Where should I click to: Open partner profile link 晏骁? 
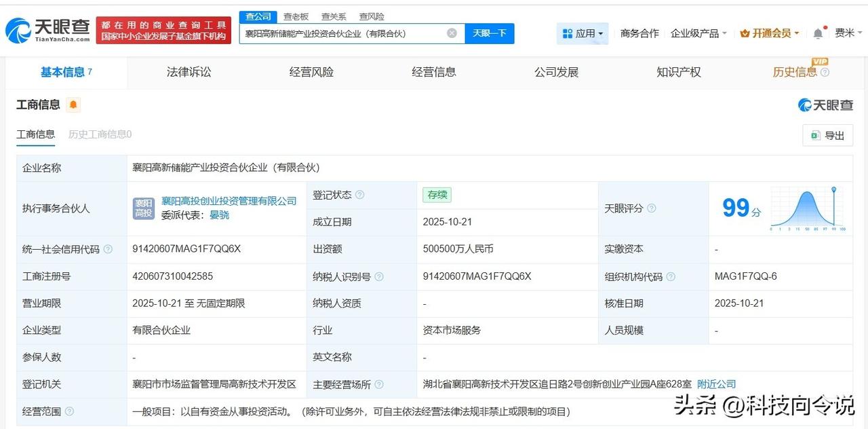tap(220, 215)
